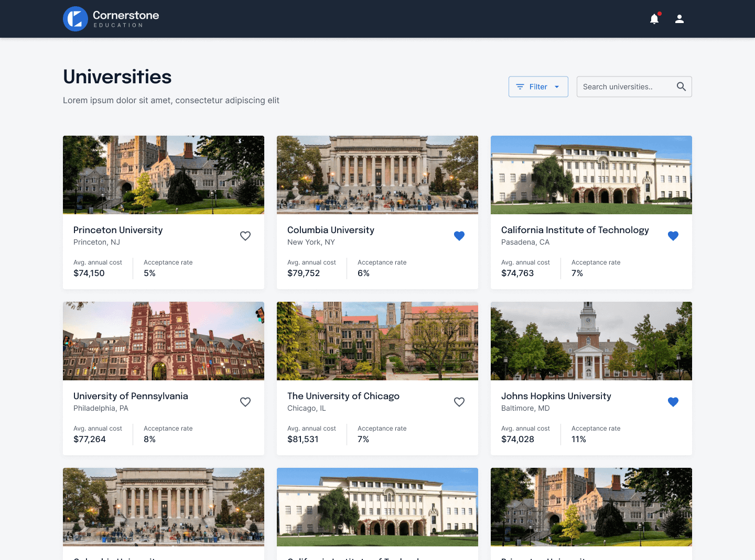
Task: Remove California Institute of Technology from favorites
Action: [673, 236]
